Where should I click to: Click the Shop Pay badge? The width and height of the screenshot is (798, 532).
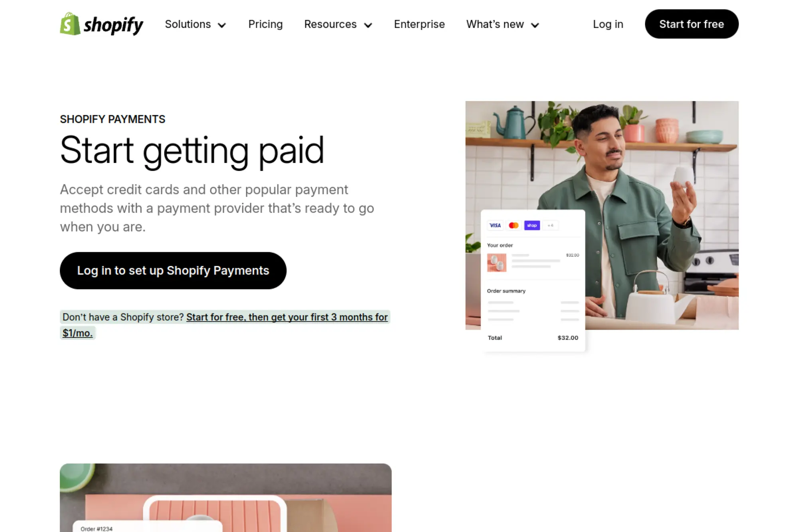pyautogui.click(x=532, y=225)
